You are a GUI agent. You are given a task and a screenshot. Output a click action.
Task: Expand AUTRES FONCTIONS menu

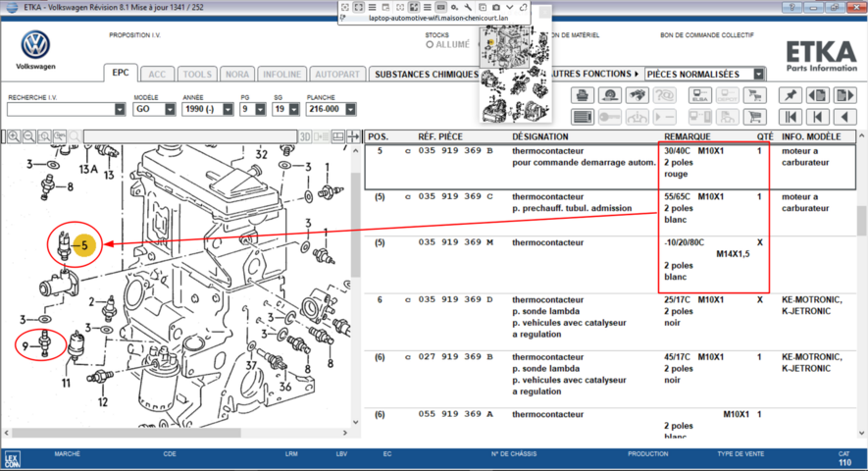pos(595,74)
